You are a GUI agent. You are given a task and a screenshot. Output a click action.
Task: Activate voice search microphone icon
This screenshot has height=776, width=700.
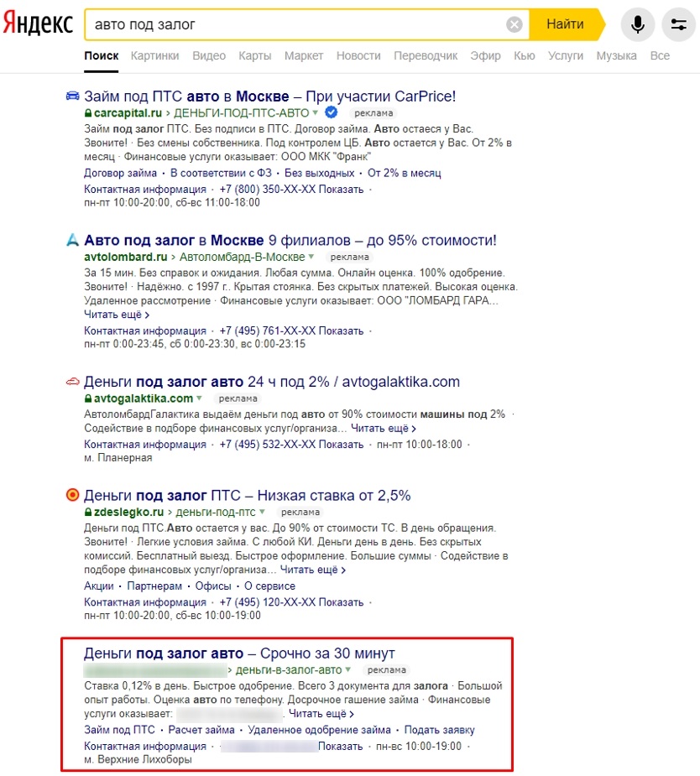[638, 24]
